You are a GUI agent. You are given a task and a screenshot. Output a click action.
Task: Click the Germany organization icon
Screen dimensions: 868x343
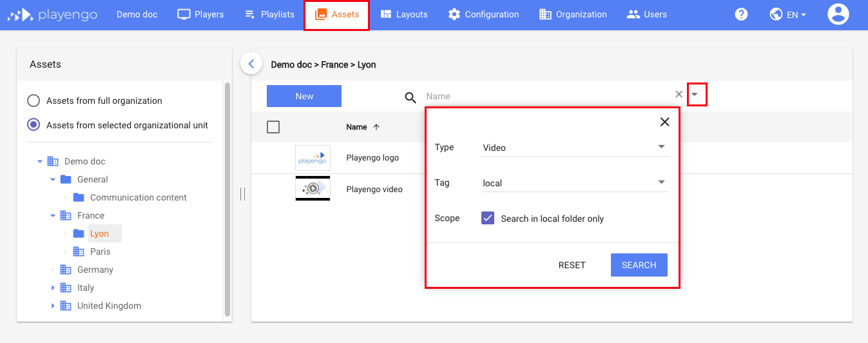click(66, 269)
